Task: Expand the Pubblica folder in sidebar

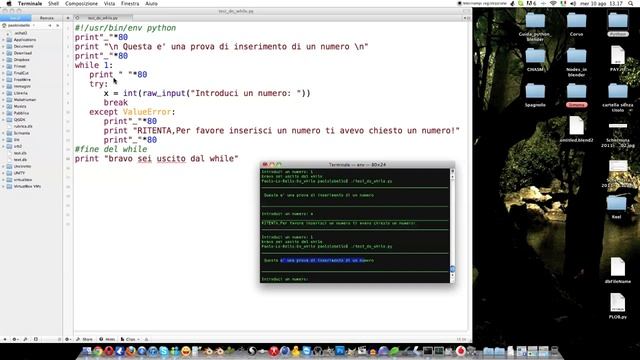Action: point(3,113)
